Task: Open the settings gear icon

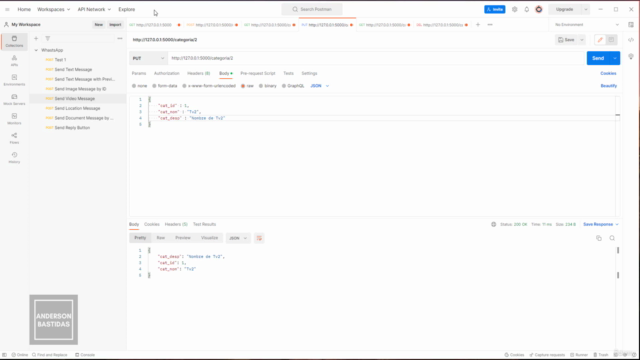Action: [514, 9]
